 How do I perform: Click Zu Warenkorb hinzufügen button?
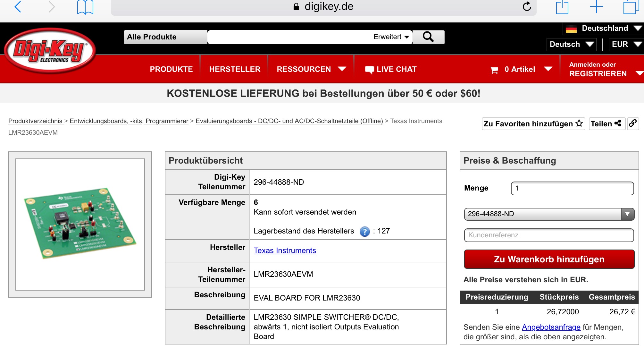point(549,259)
